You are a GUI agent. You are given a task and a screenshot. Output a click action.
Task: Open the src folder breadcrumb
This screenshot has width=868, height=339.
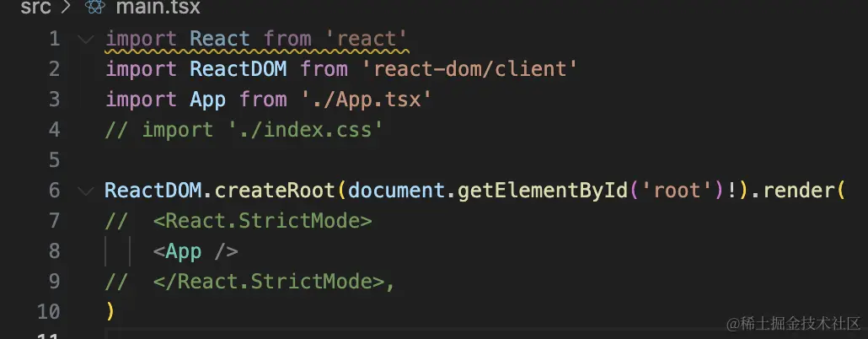point(35,8)
